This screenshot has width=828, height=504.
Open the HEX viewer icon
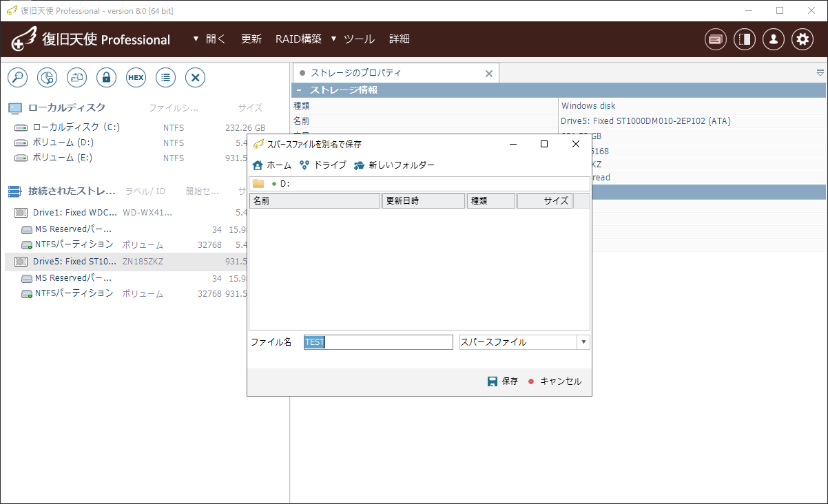(x=136, y=77)
